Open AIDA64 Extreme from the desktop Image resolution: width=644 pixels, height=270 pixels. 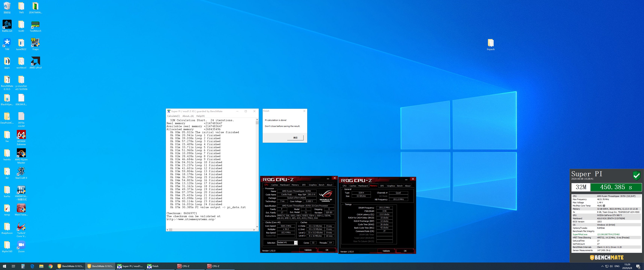tap(21, 138)
